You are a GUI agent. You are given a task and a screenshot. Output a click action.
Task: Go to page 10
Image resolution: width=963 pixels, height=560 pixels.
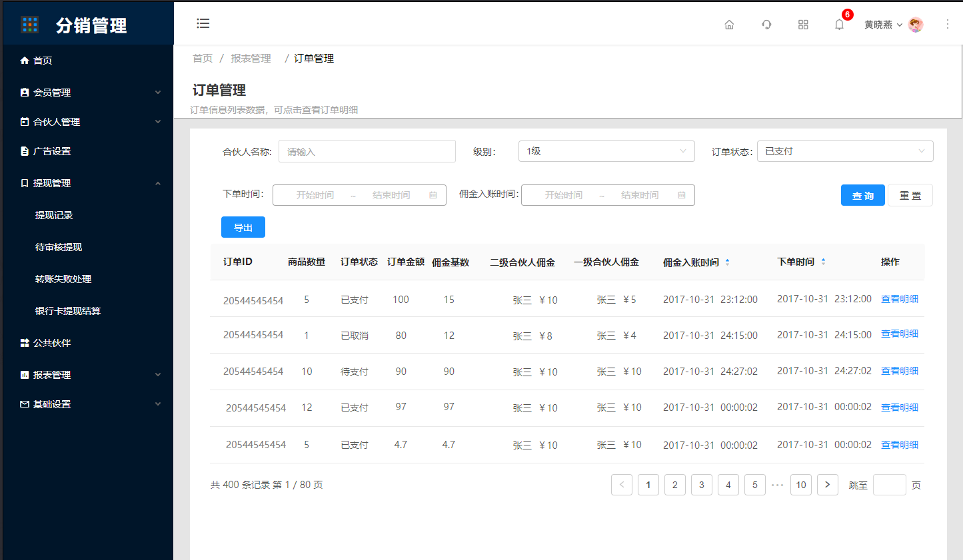(x=801, y=485)
